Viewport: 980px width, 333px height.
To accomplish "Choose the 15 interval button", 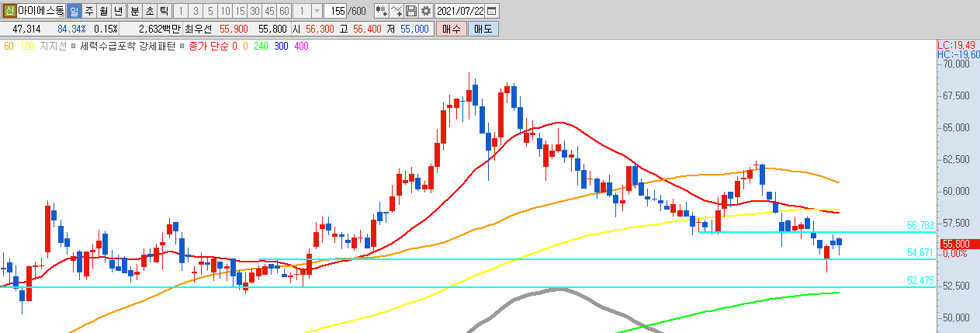I will tap(239, 11).
